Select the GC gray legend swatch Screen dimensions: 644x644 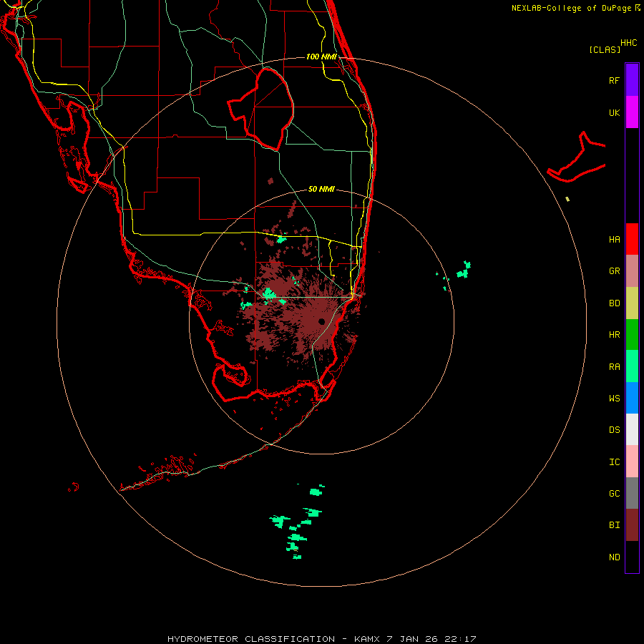tap(632, 493)
